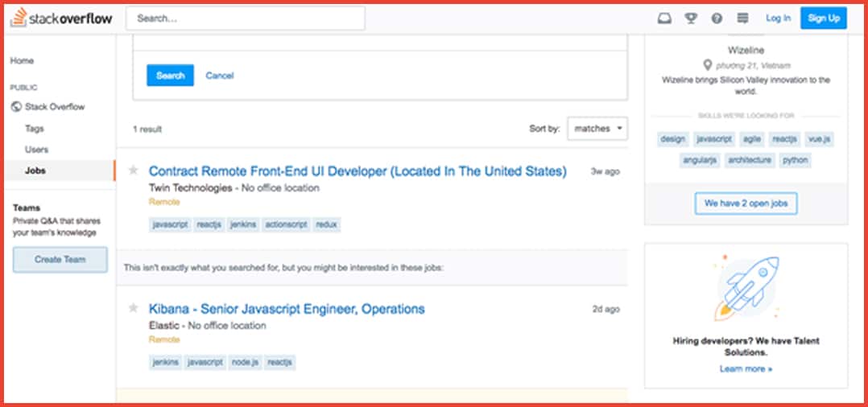Open the Stack Exchange sites list icon
Image resolution: width=868 pixels, height=407 pixels.
click(x=743, y=18)
